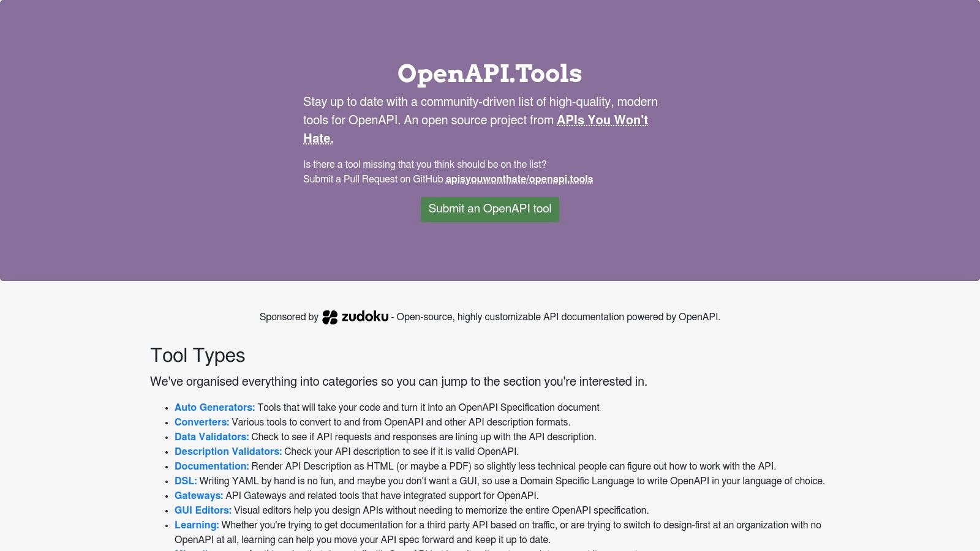Go to the Converters category
This screenshot has width=980, height=551.
pyautogui.click(x=202, y=422)
